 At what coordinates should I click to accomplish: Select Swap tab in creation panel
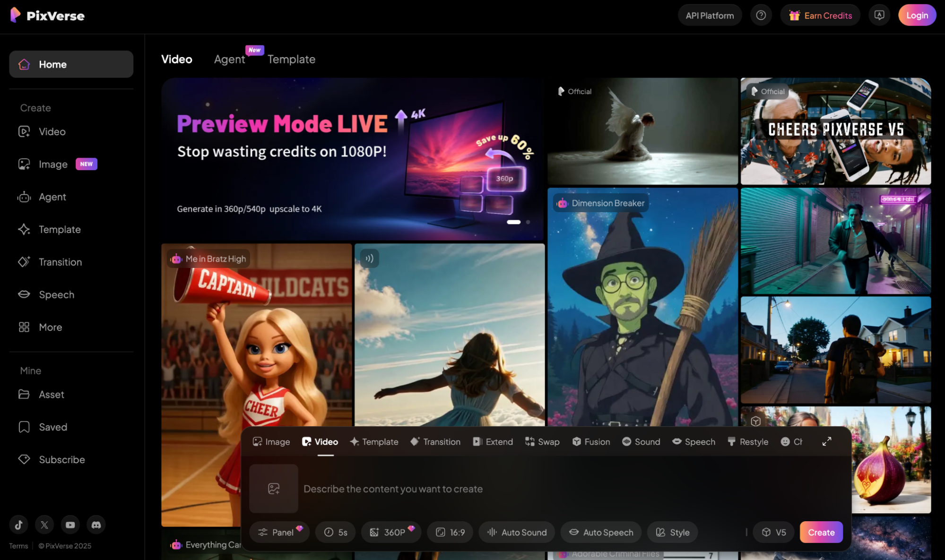tap(542, 441)
